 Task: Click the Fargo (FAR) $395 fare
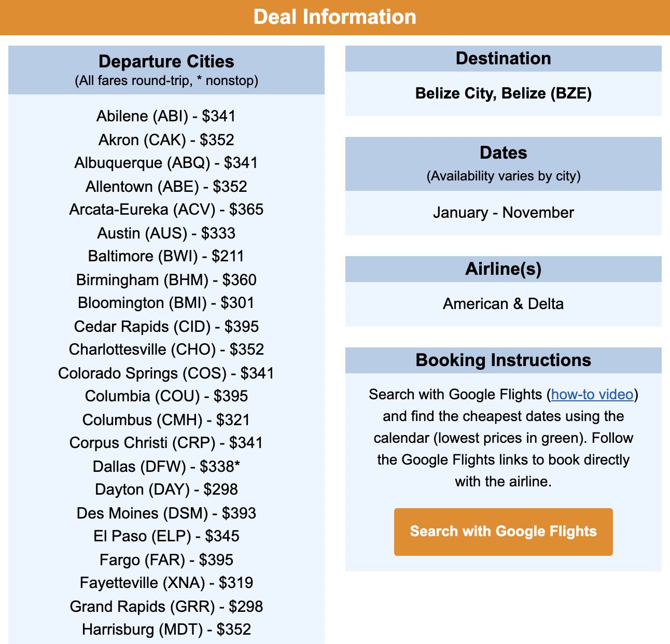166,559
